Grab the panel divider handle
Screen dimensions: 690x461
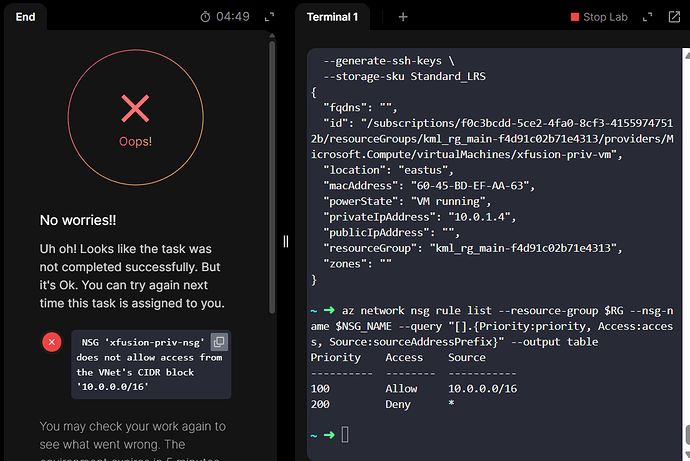285,241
